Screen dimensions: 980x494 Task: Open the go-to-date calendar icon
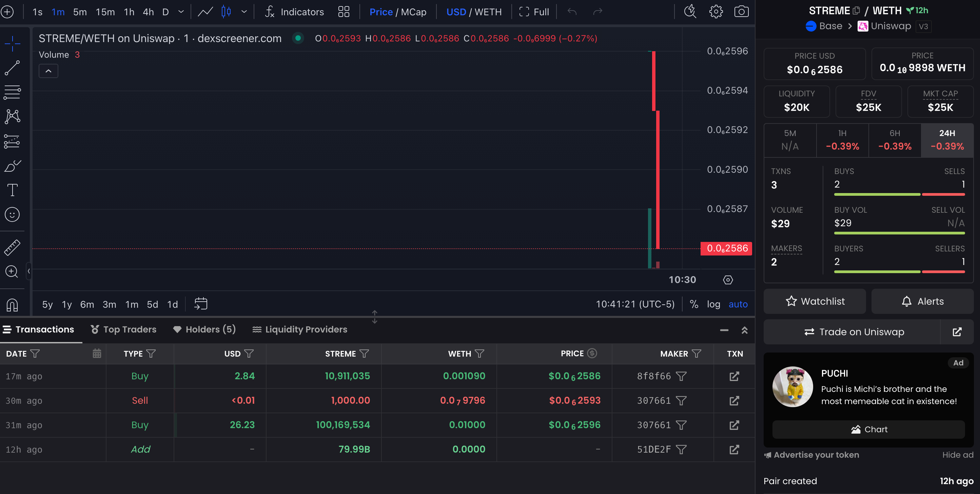[200, 304]
